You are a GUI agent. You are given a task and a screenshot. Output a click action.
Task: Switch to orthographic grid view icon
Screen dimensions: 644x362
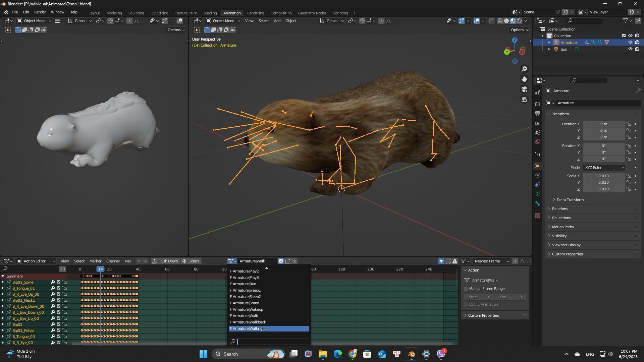(524, 100)
